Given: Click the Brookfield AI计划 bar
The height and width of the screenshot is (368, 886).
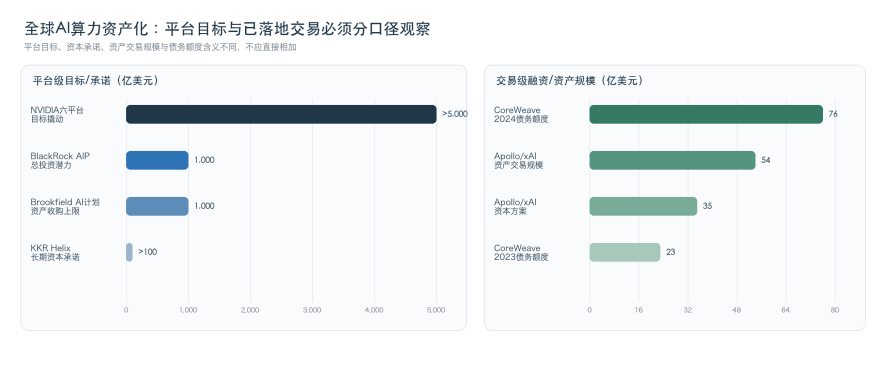Looking at the screenshot, I should [x=157, y=206].
